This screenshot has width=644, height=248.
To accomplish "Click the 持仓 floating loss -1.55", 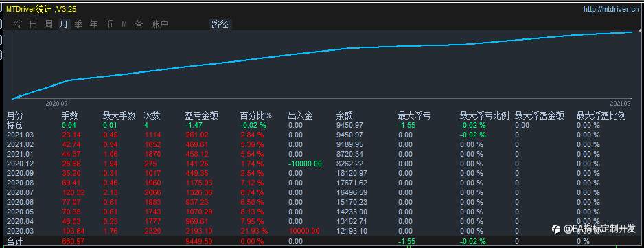I will point(406,125).
